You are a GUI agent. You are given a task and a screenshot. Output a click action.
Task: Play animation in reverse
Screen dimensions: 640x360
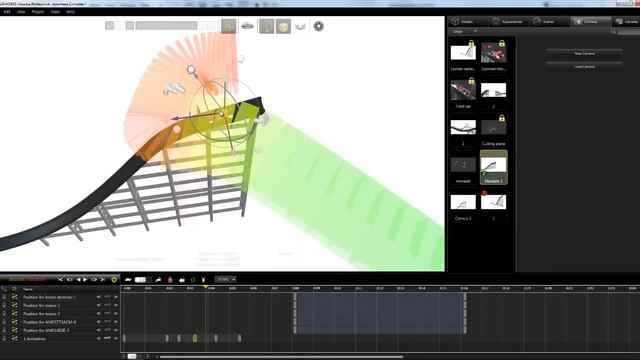click(78, 280)
